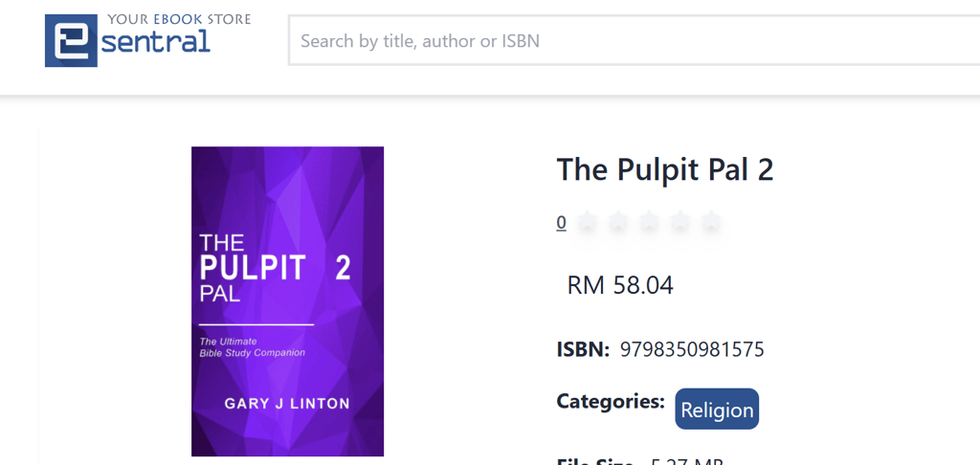Choose the fourth star rating
980x465 pixels.
679,223
